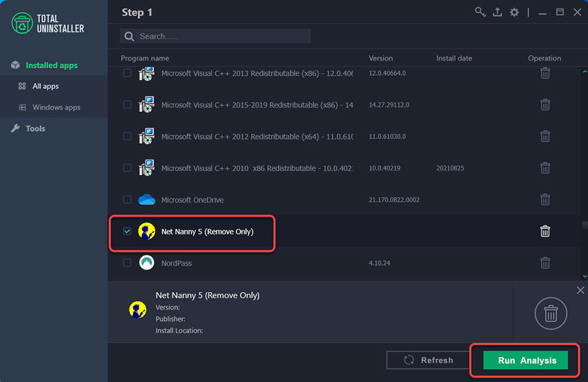
Task: Delete Visual C++ 2012 Redistributable via trash icon
Action: pos(545,136)
